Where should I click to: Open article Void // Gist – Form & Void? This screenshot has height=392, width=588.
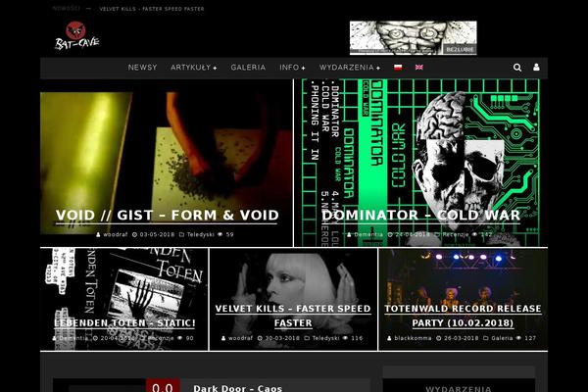click(x=168, y=216)
